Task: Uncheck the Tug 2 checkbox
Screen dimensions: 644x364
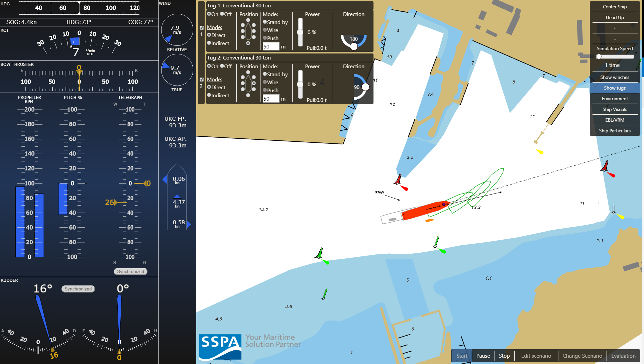Action: 202,80
